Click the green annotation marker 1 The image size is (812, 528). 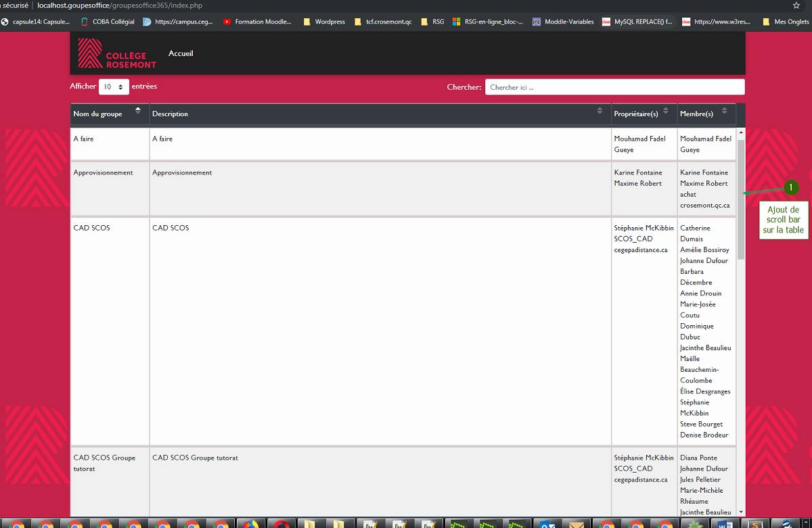pos(790,187)
